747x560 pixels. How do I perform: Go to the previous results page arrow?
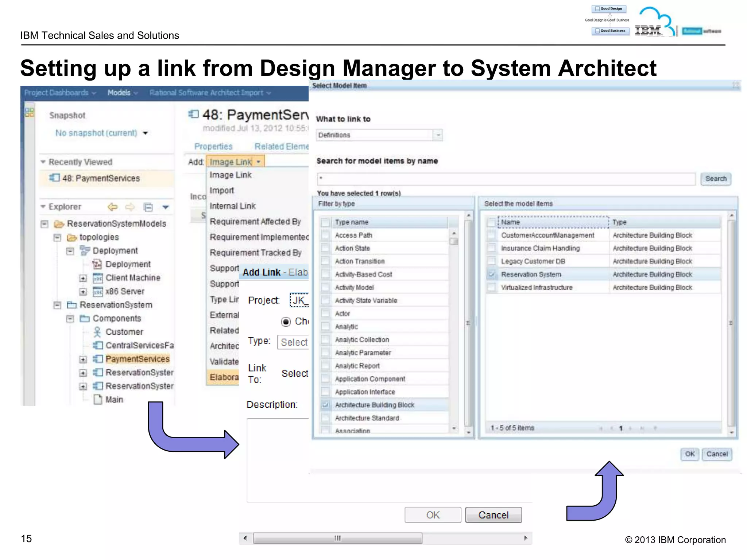pyautogui.click(x=612, y=428)
